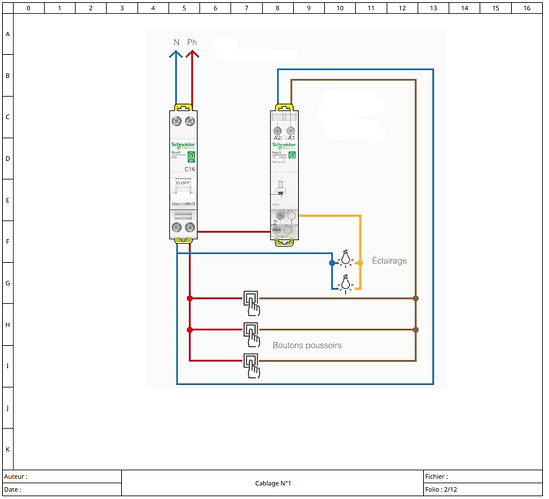Select the Éclairage label
This screenshot has width=549, height=499.
point(389,261)
